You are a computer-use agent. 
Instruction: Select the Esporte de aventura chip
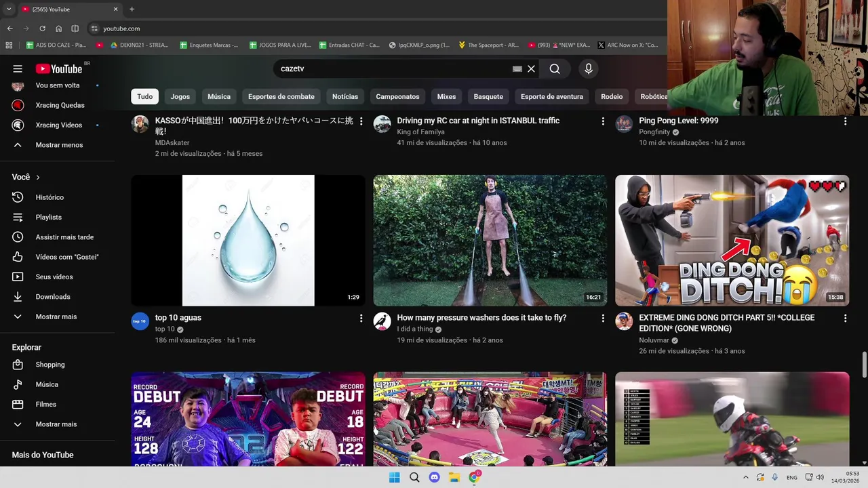[x=552, y=96]
